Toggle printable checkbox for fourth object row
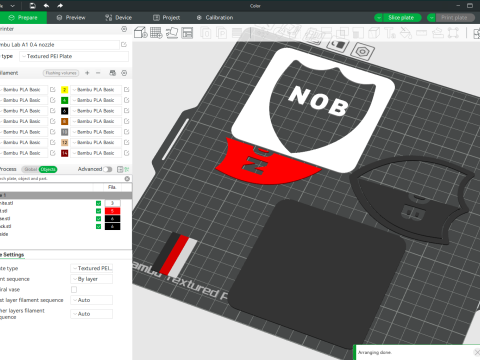 pyautogui.click(x=98, y=226)
